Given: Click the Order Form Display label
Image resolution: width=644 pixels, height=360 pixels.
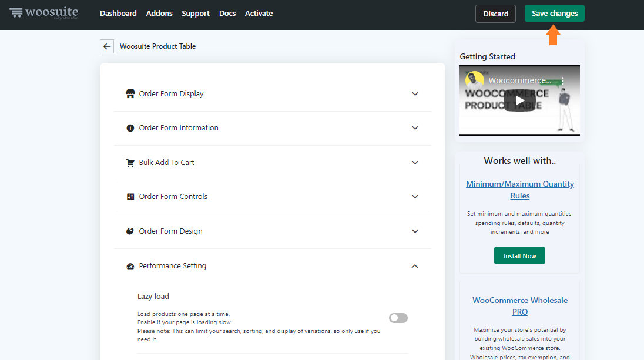Looking at the screenshot, I should (171, 93).
